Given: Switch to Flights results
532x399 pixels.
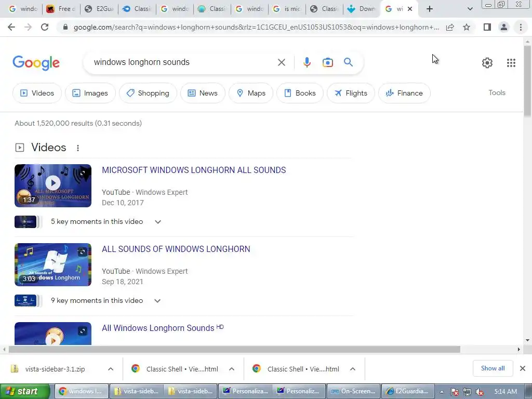Looking at the screenshot, I should [x=351, y=93].
